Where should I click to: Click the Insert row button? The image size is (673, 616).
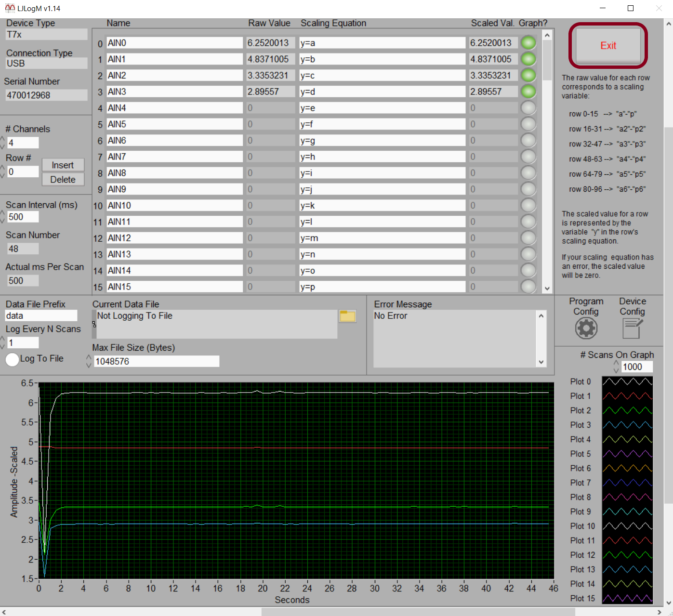click(x=63, y=165)
